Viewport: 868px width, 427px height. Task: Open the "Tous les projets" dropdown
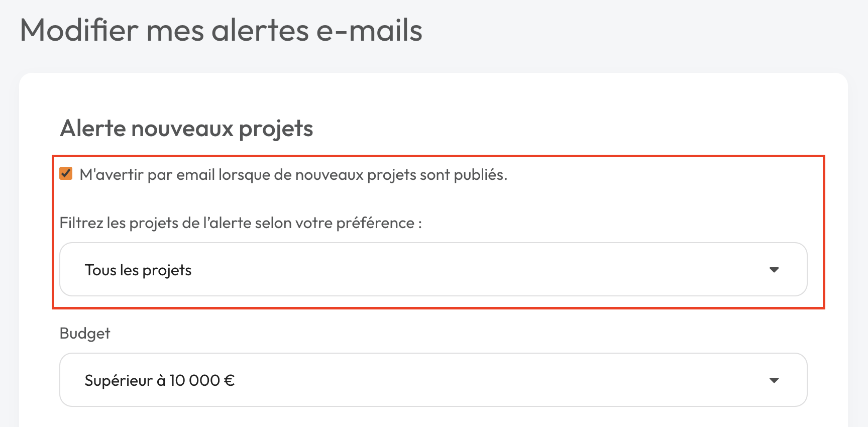(432, 270)
